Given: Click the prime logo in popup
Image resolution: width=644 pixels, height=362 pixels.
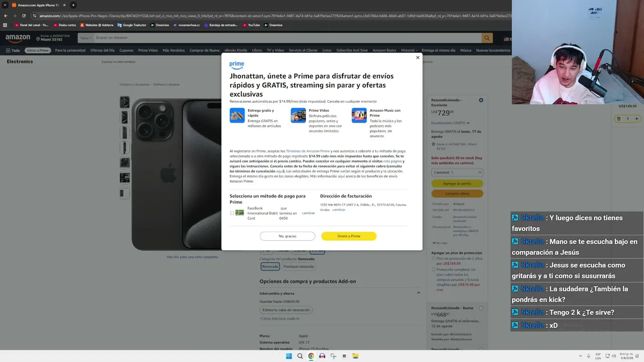Looking at the screenshot, I should tap(236, 65).
